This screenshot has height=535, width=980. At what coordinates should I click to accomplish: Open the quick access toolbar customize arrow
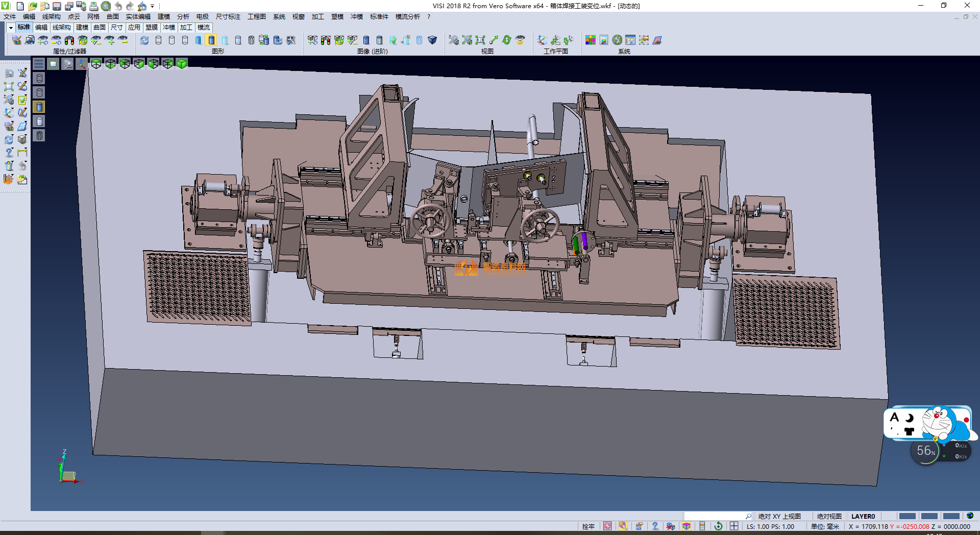(153, 6)
